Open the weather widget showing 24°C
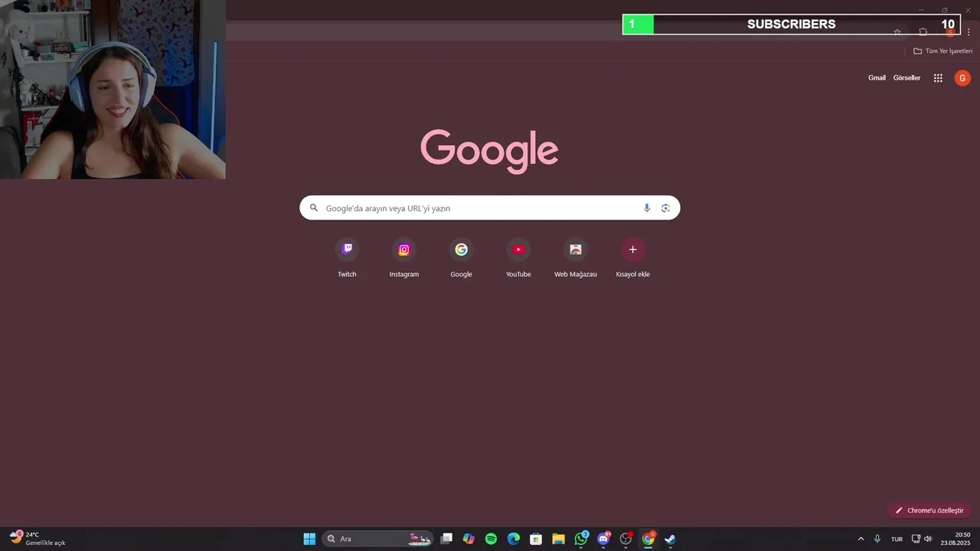Viewport: 980px width, 551px height. click(x=38, y=539)
